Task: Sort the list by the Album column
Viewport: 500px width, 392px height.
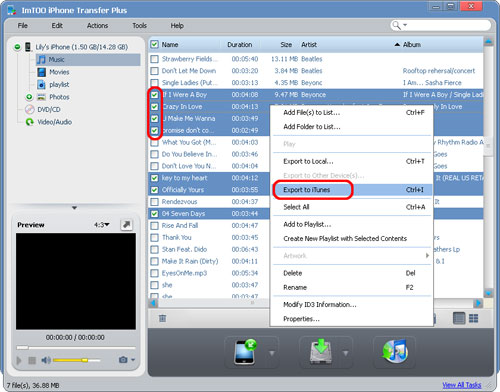Action: pyautogui.click(x=412, y=45)
